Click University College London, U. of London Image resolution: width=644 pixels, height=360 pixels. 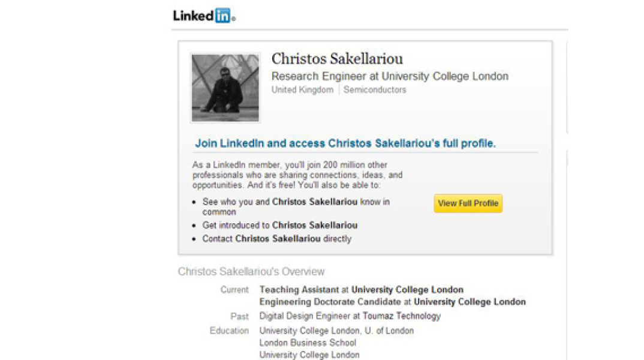[336, 331]
